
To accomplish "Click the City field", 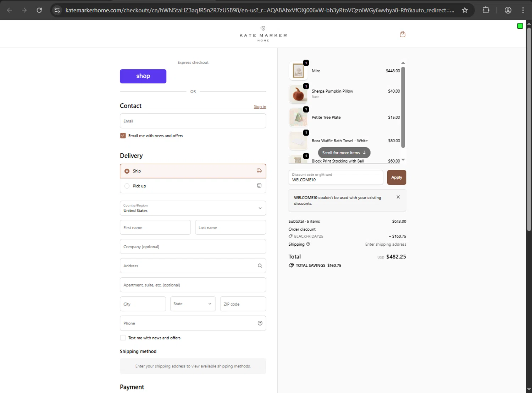I will 143,304.
